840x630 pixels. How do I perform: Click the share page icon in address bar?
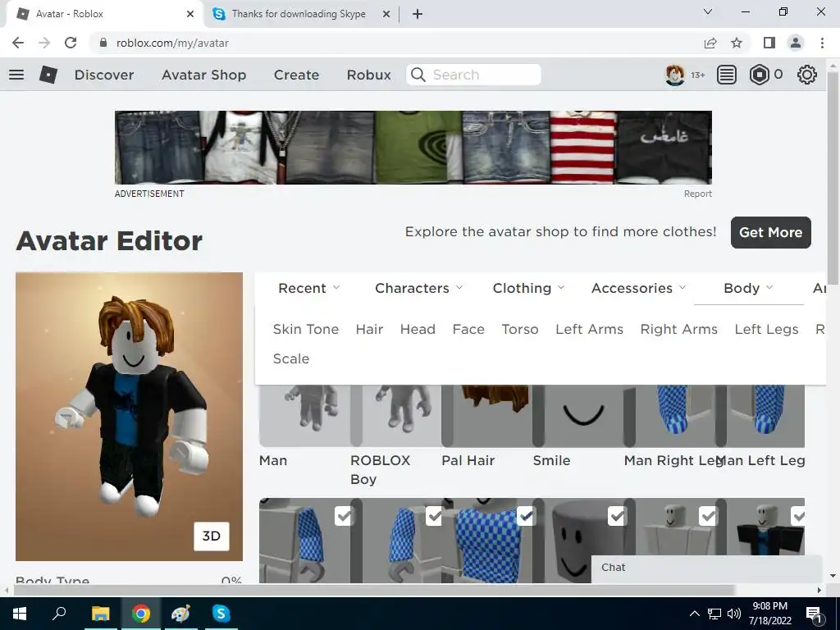pos(710,43)
